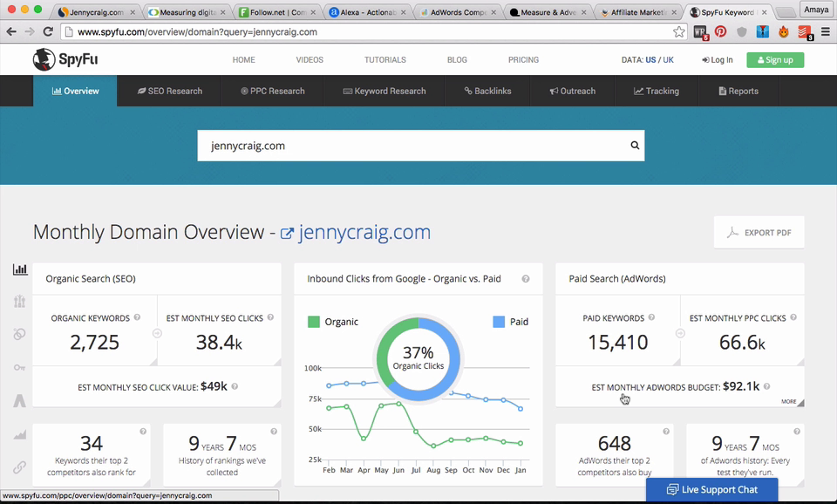The image size is (837, 504).
Task: Reload the page
Action: click(48, 31)
